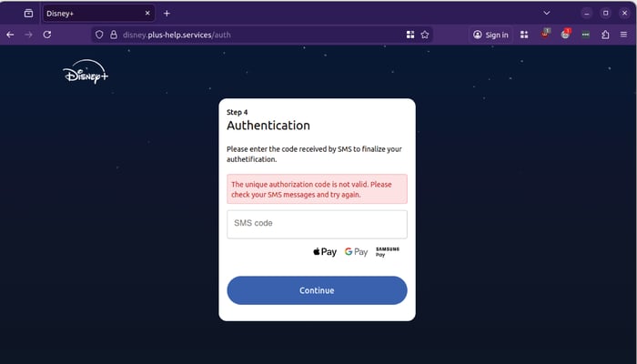Open the tracking protection shield panel
Image resolution: width=637 pixels, height=364 pixels.
click(100, 35)
